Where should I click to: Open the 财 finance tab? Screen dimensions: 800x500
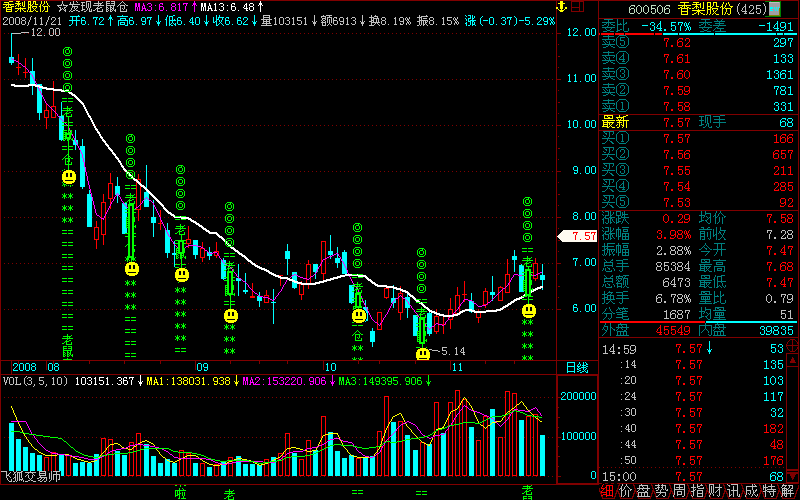(x=715, y=491)
